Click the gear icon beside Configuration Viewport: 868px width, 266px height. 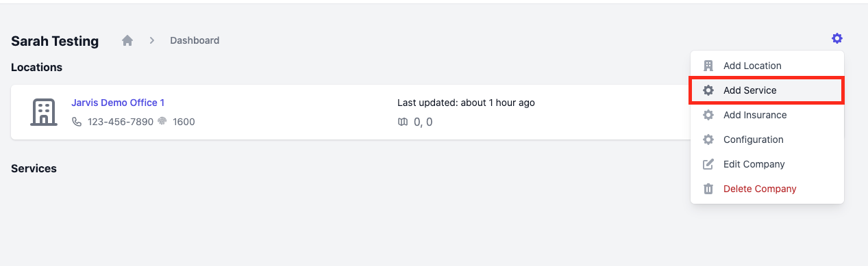click(x=708, y=139)
